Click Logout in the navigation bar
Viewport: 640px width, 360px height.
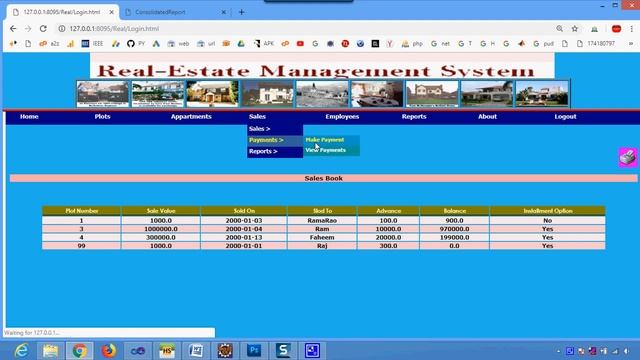click(x=565, y=117)
